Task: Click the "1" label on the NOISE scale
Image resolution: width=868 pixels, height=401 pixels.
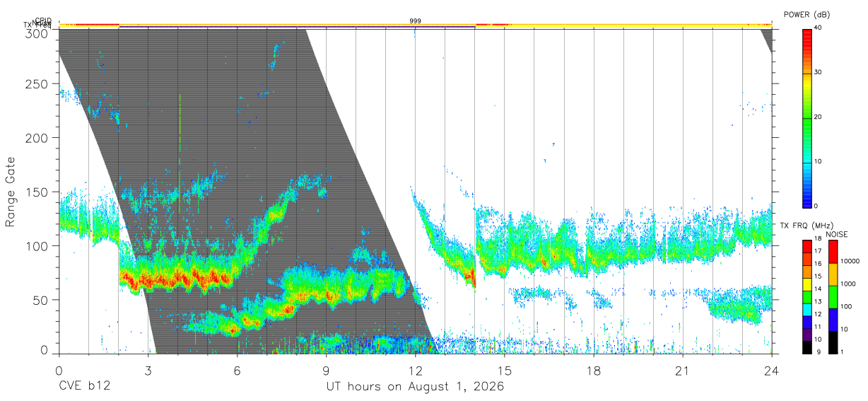Action: (x=842, y=351)
